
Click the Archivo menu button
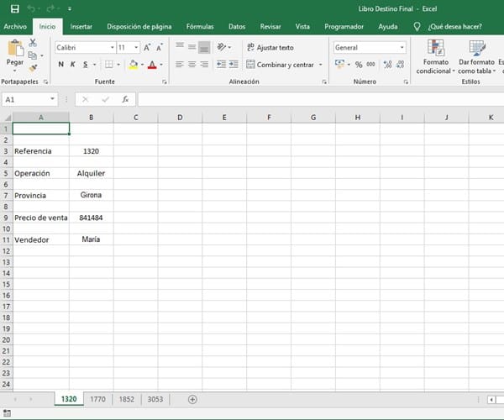15,26
